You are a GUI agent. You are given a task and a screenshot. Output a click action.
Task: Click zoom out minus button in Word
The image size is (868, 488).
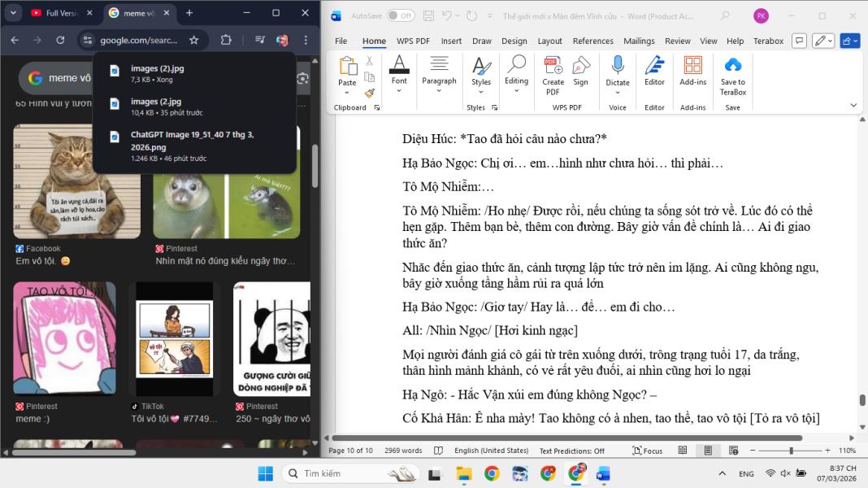[753, 451]
